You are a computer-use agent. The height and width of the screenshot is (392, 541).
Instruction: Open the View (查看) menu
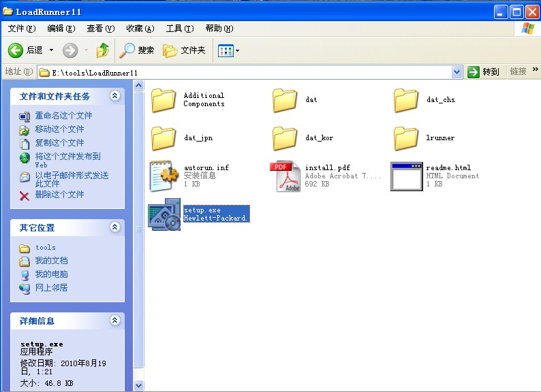(x=100, y=29)
